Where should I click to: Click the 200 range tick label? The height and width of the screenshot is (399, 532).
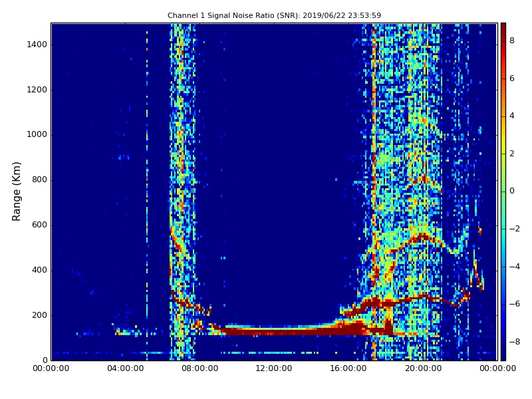point(39,315)
